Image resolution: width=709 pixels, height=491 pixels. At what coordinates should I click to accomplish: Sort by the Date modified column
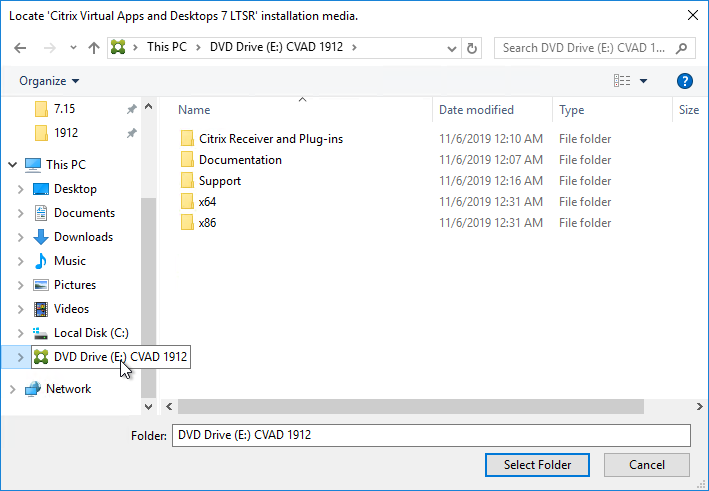point(476,110)
